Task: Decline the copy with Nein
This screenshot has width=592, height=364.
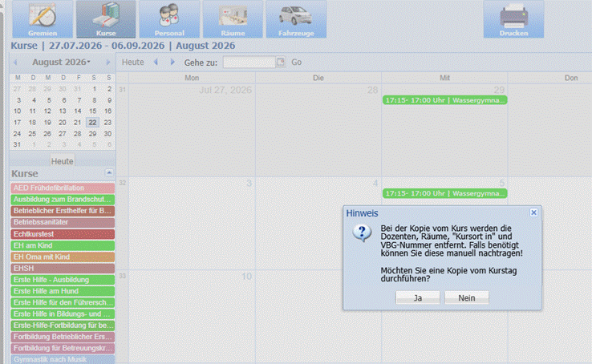Action: [x=467, y=297]
